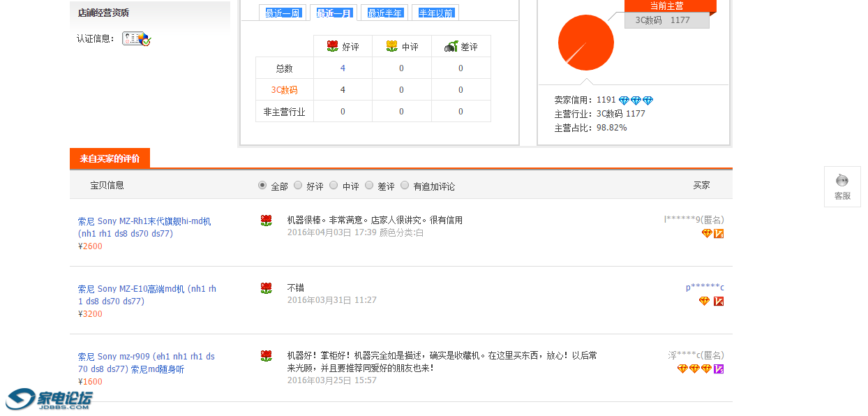Click the 好评 count 4 in 3C数码 row
Viewport: 868px width, 416px height.
[x=343, y=90]
